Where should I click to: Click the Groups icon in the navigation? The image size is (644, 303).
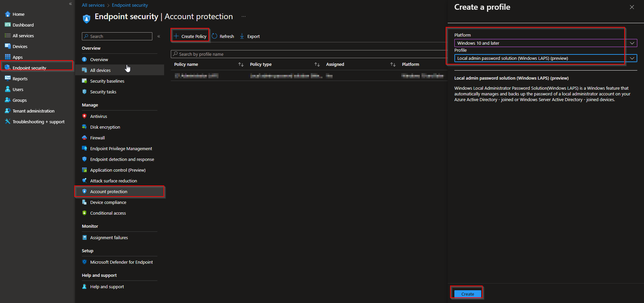[7, 100]
